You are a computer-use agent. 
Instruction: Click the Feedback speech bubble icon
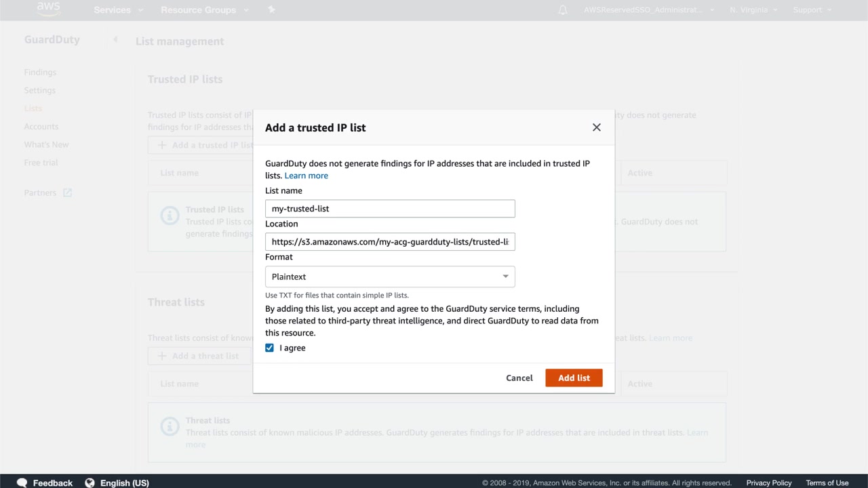pyautogui.click(x=22, y=483)
